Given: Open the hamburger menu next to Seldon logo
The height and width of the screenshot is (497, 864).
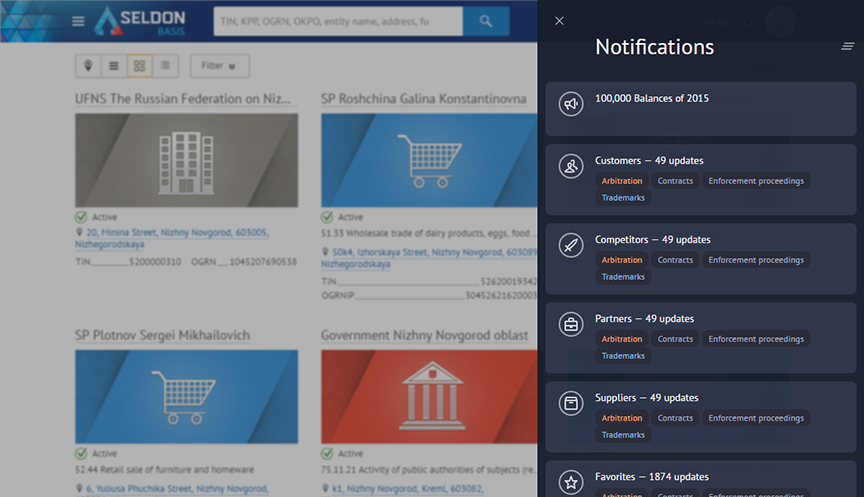Looking at the screenshot, I should pos(78,21).
